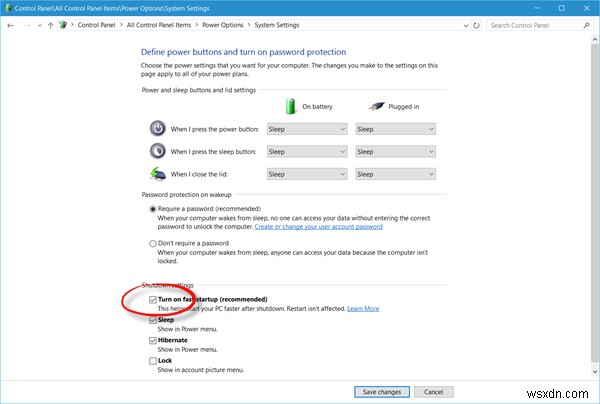Viewport: 600px width, 404px height.
Task: Maximize the Control Panel window
Action: pyautogui.click(x=561, y=8)
